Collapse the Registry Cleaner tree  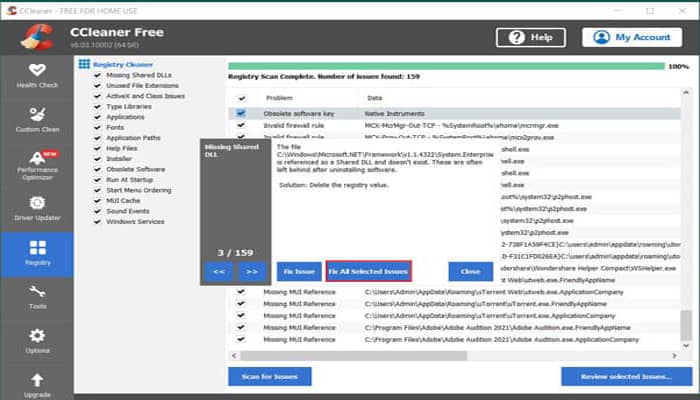pos(84,64)
